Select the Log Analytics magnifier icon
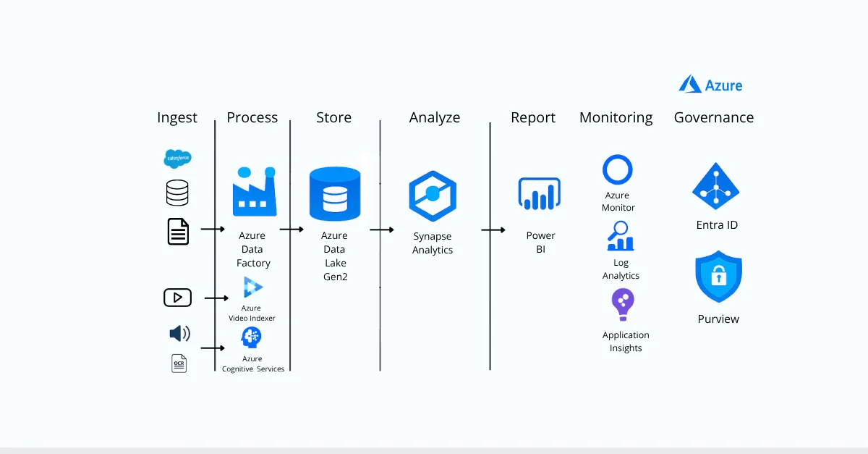The height and width of the screenshot is (454, 868). [x=620, y=236]
